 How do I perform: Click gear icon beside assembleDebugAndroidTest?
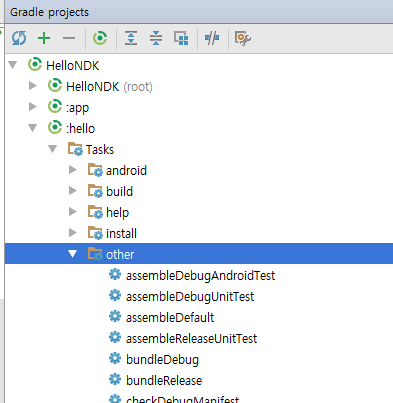tap(115, 274)
